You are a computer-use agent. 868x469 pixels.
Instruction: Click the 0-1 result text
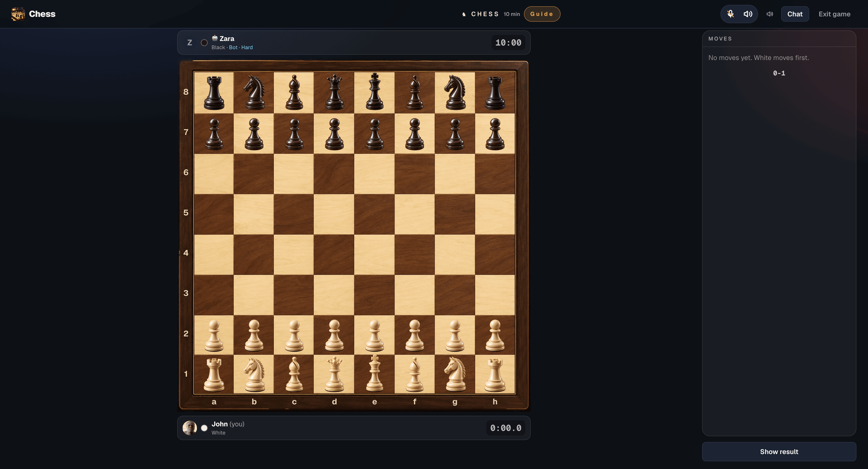pos(779,73)
